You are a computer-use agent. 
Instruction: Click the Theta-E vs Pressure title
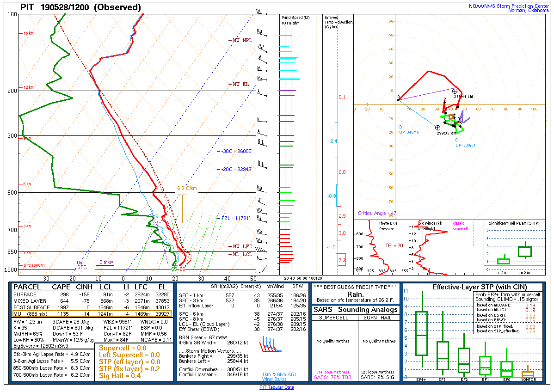point(387,226)
